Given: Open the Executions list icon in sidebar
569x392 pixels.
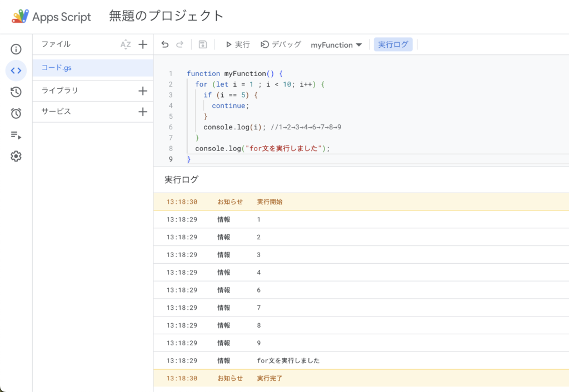Looking at the screenshot, I should 16,135.
